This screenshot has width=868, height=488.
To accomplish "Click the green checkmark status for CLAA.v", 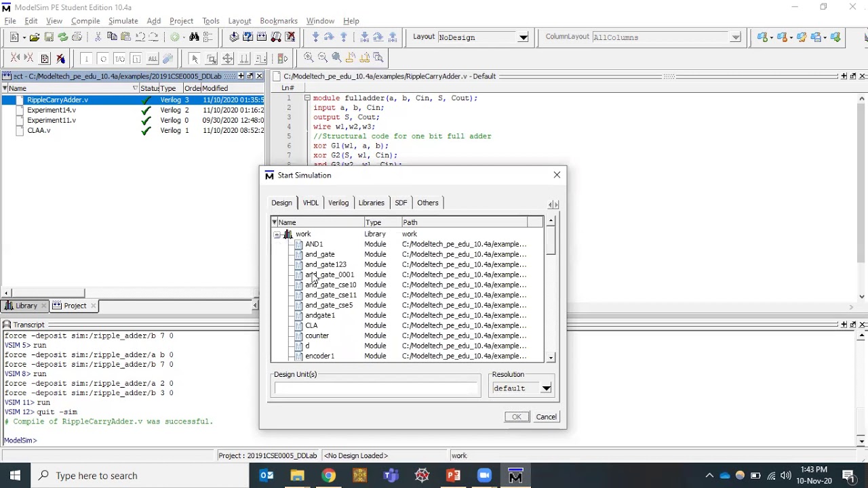I will (x=146, y=131).
